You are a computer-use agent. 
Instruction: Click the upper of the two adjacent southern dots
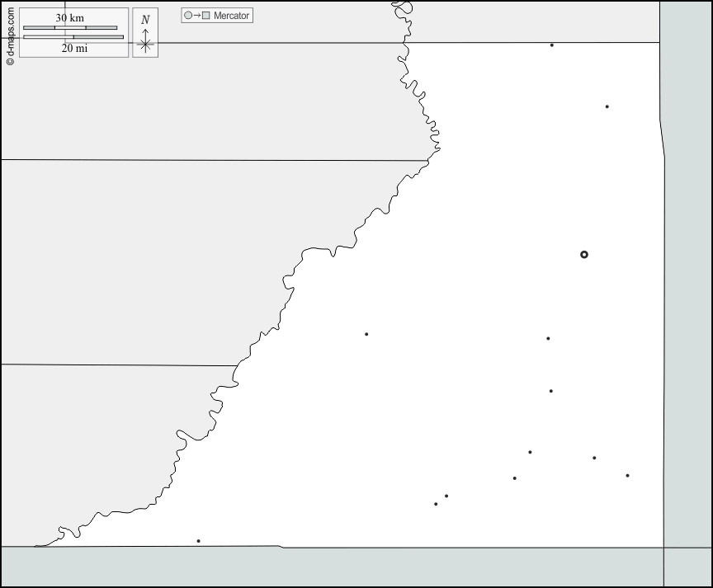446,496
